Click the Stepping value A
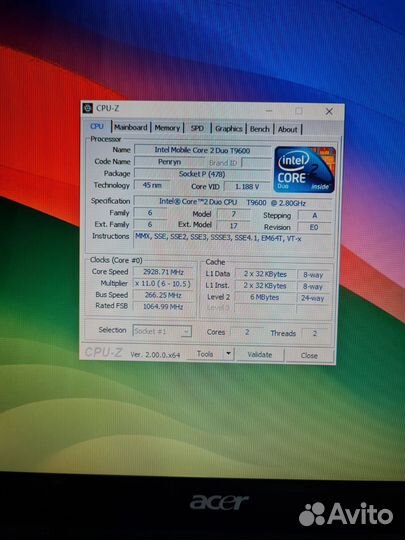This screenshot has height=540, width=405. (314, 216)
